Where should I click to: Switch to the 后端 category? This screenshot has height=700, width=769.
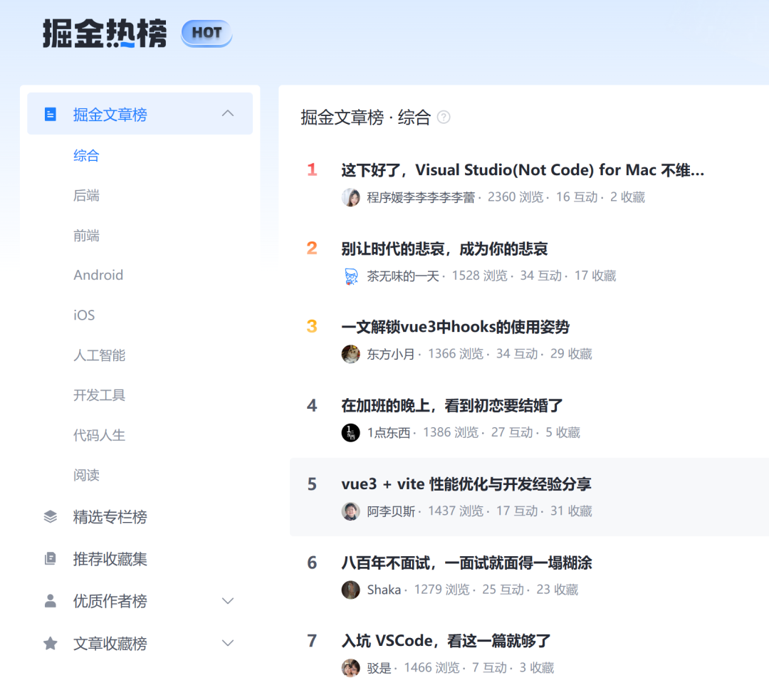click(x=86, y=195)
